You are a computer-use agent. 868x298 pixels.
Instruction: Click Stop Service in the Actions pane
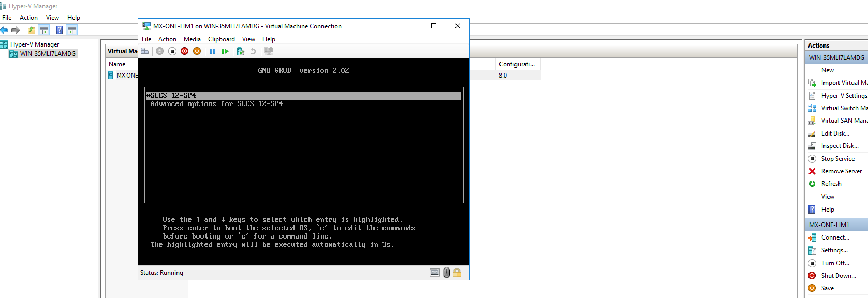click(837, 159)
